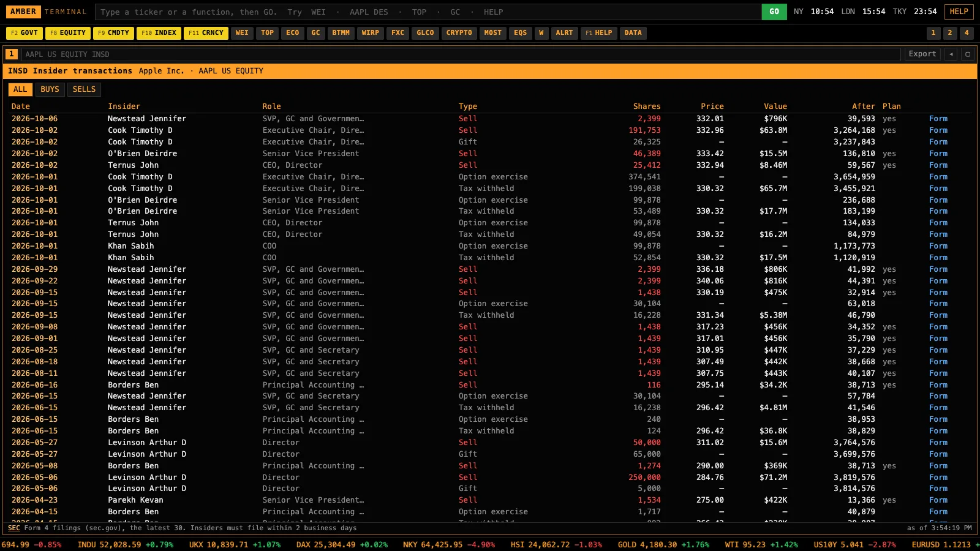The width and height of the screenshot is (980, 551).
Task: Click the Shares column header
Action: tap(647, 107)
